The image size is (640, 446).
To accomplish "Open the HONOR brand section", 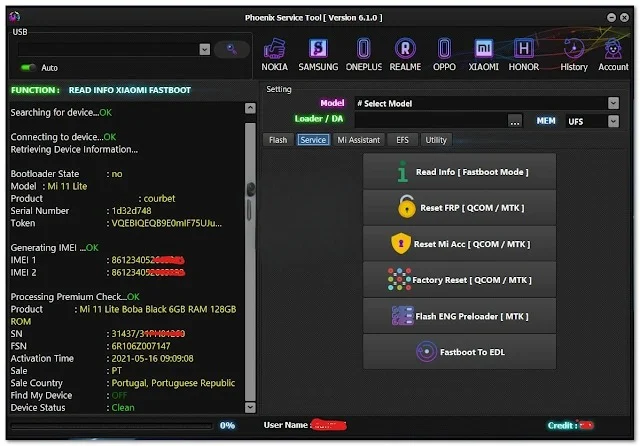I will point(524,55).
